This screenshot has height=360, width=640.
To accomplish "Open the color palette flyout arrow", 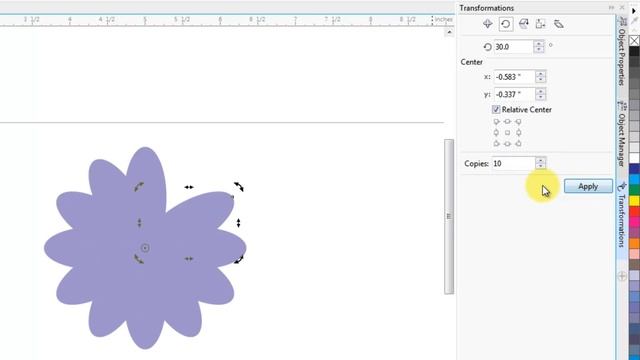I will (x=634, y=11).
